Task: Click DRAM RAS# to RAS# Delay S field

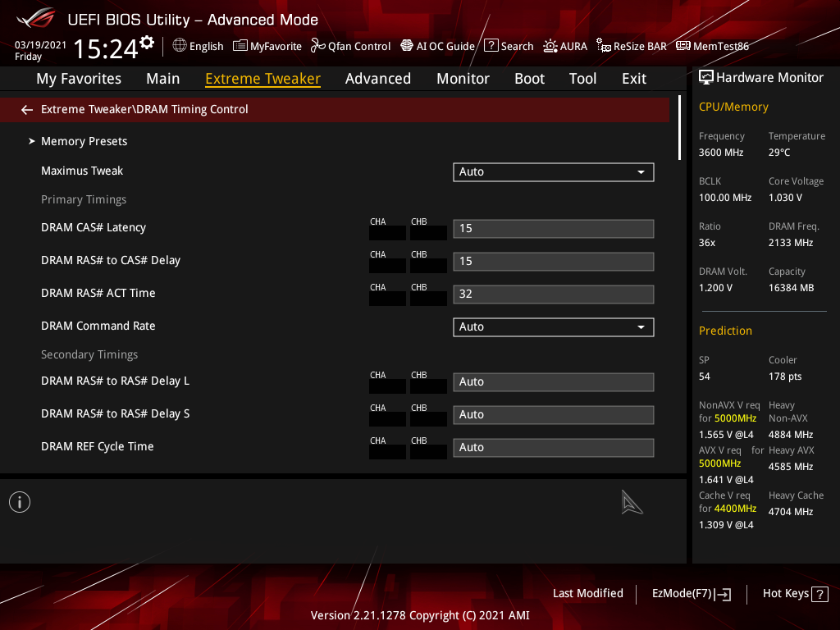Action: [554, 414]
